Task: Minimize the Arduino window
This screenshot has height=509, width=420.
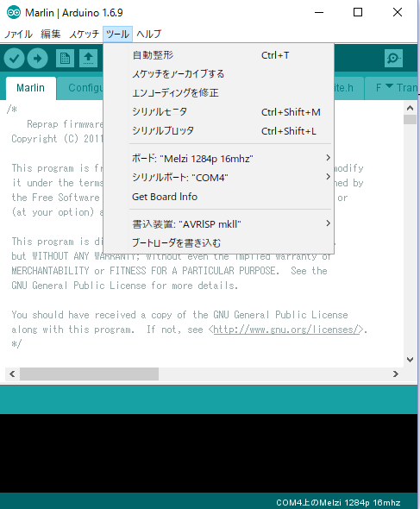Action: coord(319,13)
